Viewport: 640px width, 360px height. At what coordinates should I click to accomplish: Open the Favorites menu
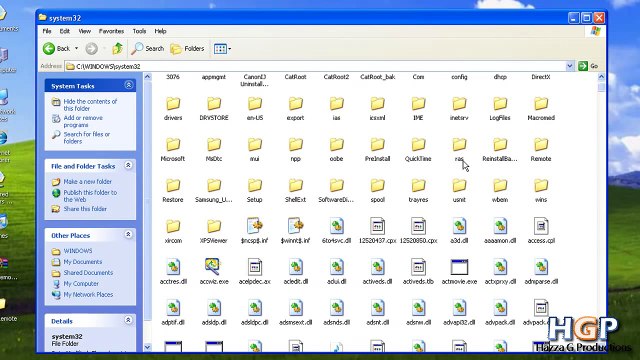pos(111,31)
